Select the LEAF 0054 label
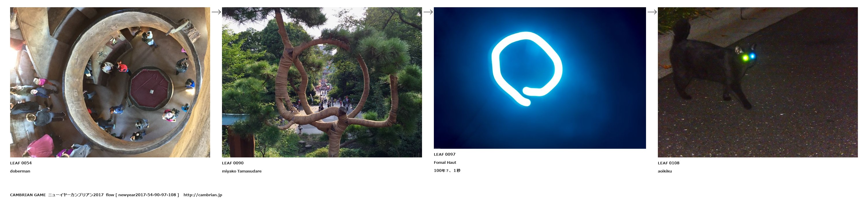The height and width of the screenshot is (202, 868). (21, 163)
